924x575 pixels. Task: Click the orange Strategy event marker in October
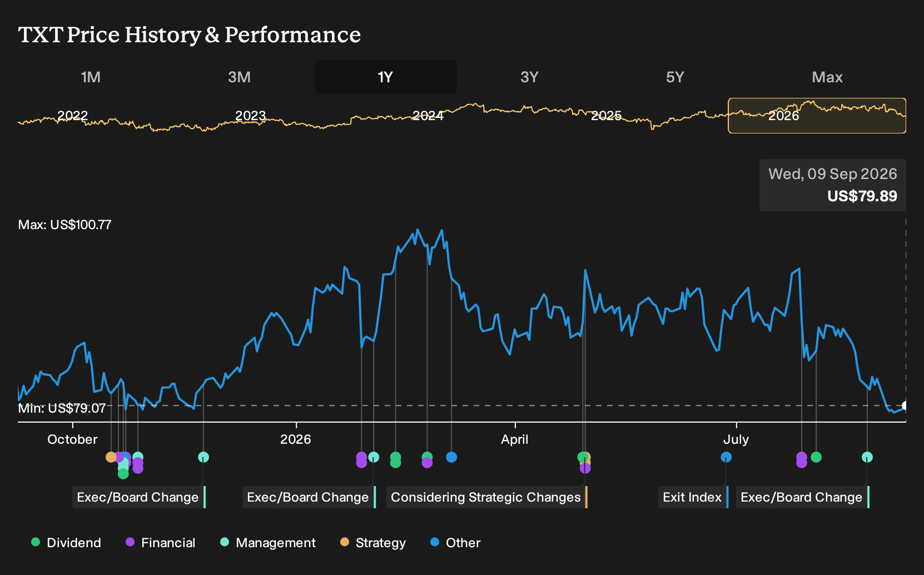[x=111, y=457]
